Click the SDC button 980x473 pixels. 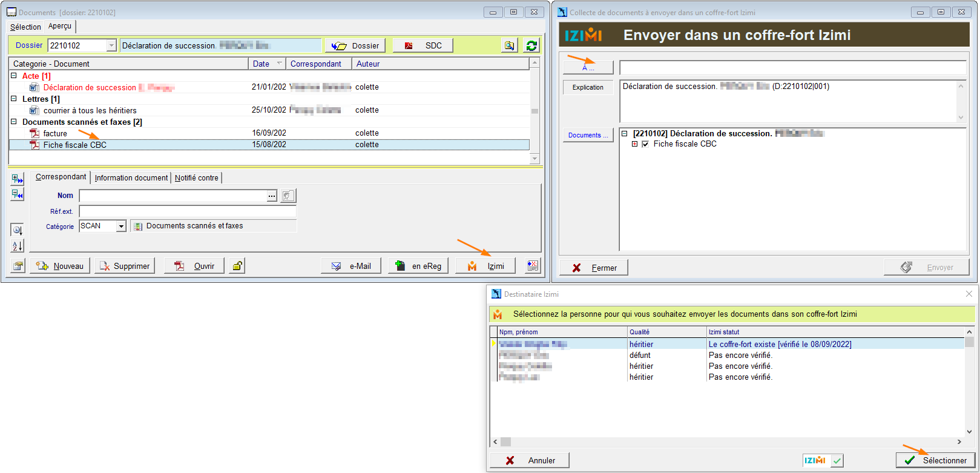tap(423, 45)
